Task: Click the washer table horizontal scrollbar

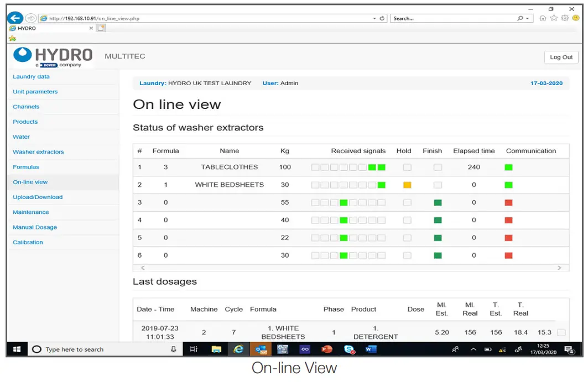Action: click(x=351, y=268)
